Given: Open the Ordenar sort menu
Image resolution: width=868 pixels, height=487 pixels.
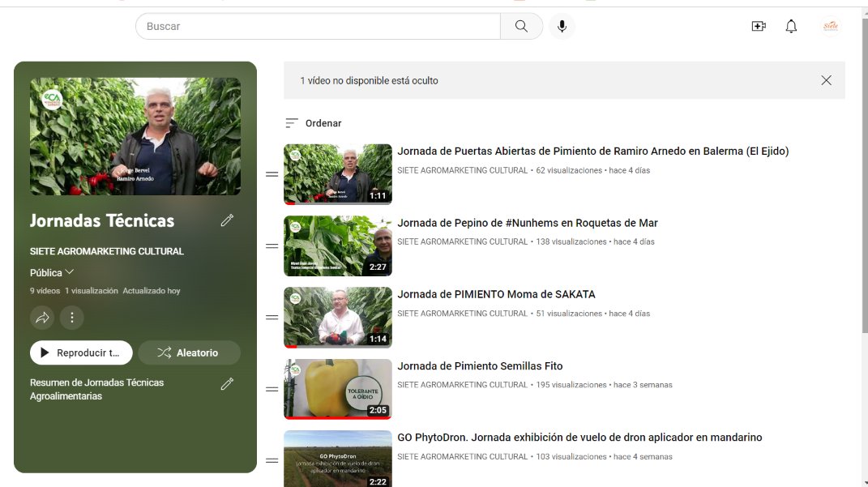Looking at the screenshot, I should pyautogui.click(x=314, y=123).
